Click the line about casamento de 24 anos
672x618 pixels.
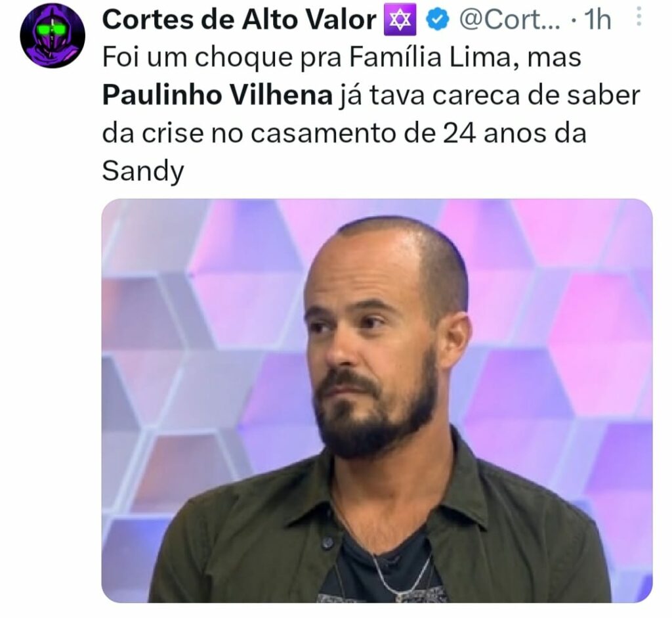(344, 133)
